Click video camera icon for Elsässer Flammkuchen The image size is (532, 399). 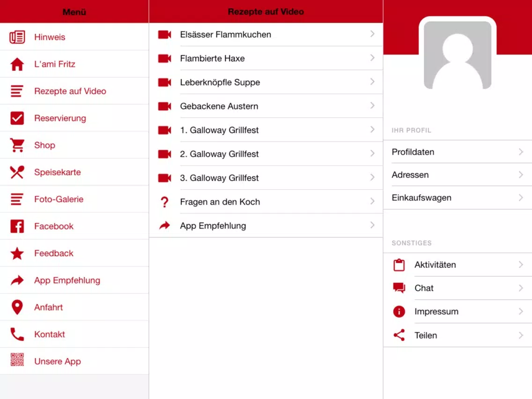164,35
